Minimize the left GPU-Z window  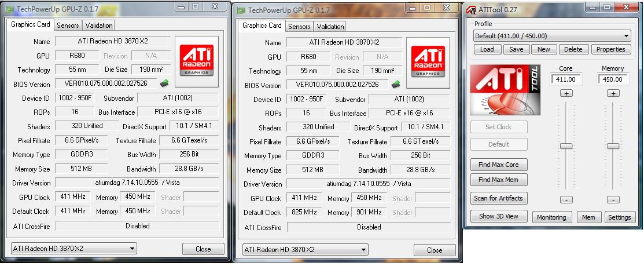coord(181,7)
